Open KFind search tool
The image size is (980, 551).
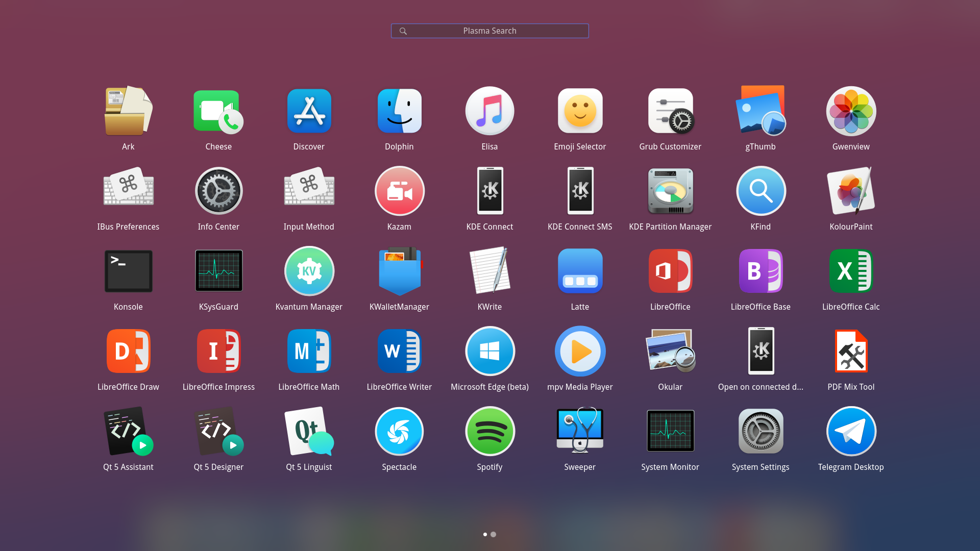tap(761, 191)
